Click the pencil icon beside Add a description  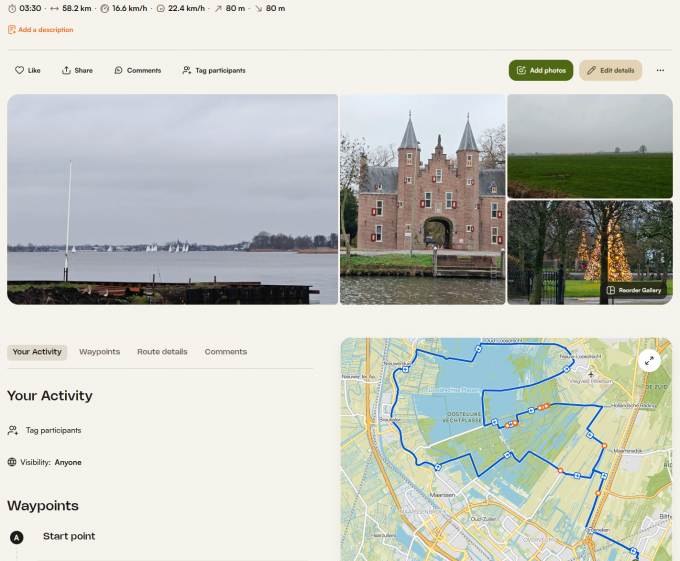[12, 30]
